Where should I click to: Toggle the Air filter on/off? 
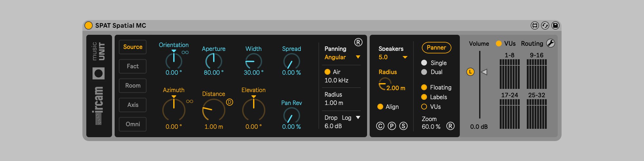point(327,72)
